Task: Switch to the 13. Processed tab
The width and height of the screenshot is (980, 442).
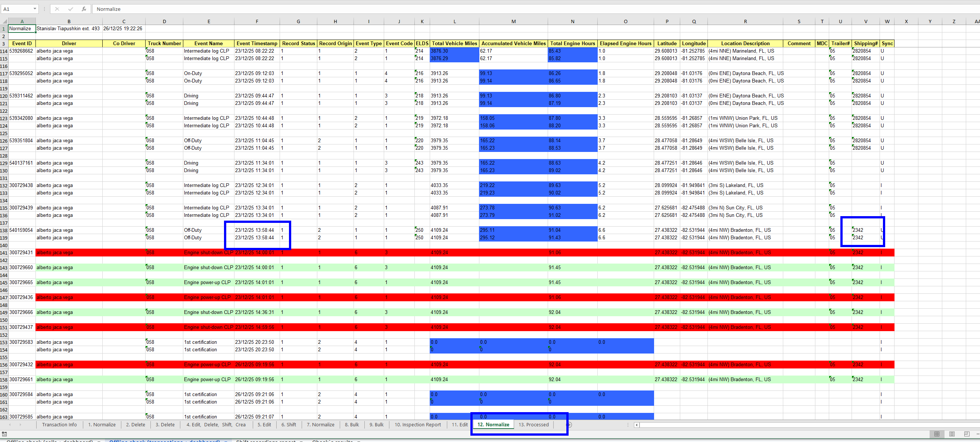Action: [x=533, y=425]
